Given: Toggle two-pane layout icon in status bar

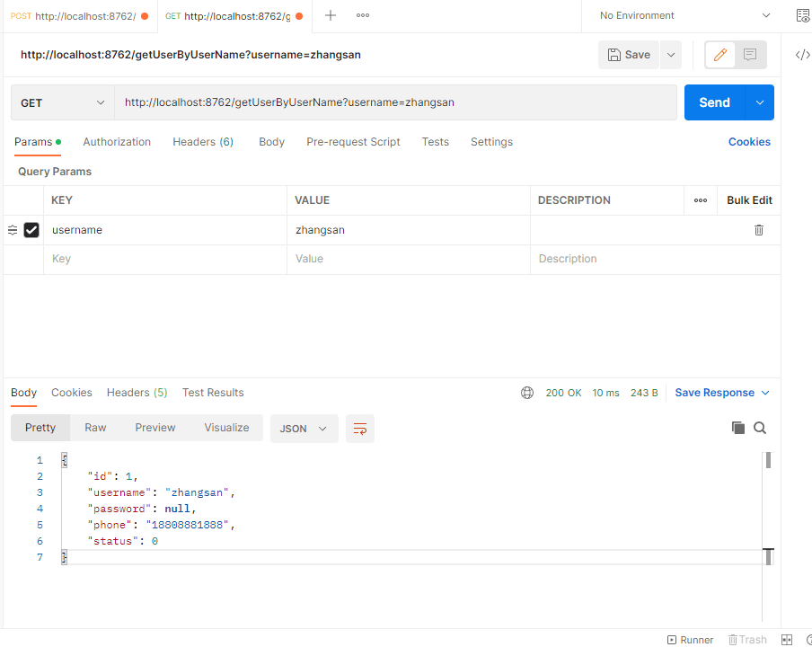Looking at the screenshot, I should pyautogui.click(x=787, y=640).
